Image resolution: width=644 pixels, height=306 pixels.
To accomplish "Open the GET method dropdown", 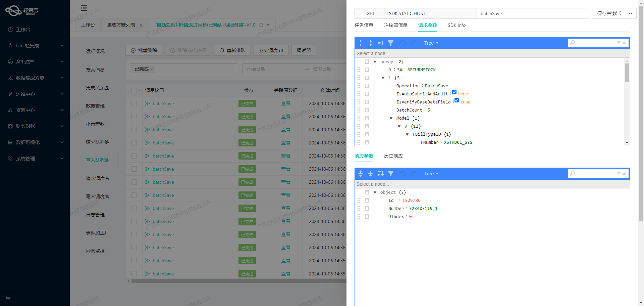I will pos(370,13).
